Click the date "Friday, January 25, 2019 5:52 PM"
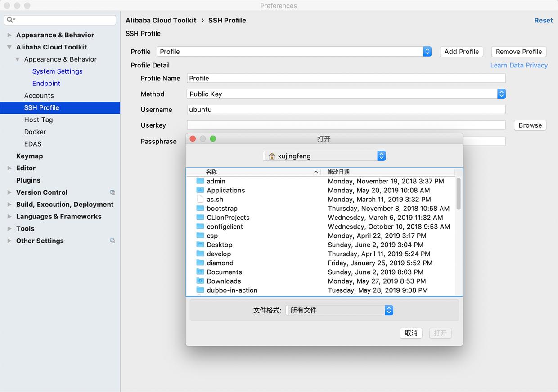Image resolution: width=558 pixels, height=392 pixels. coord(380,263)
